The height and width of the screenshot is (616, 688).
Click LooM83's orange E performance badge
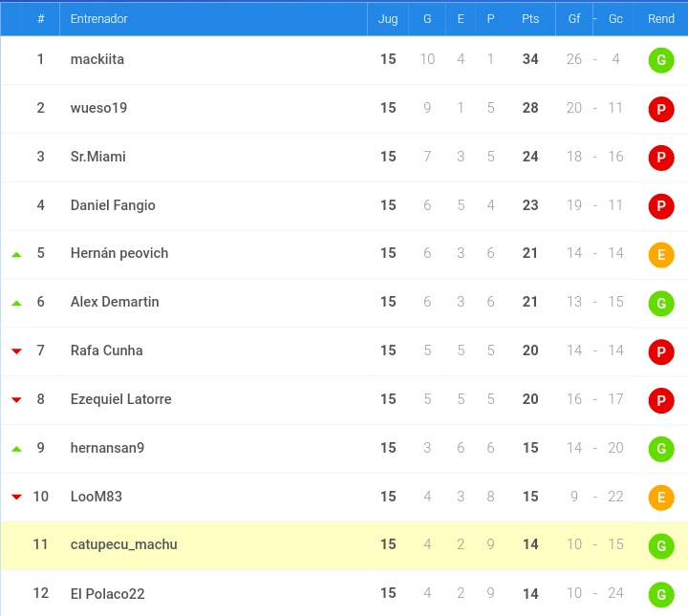(661, 498)
